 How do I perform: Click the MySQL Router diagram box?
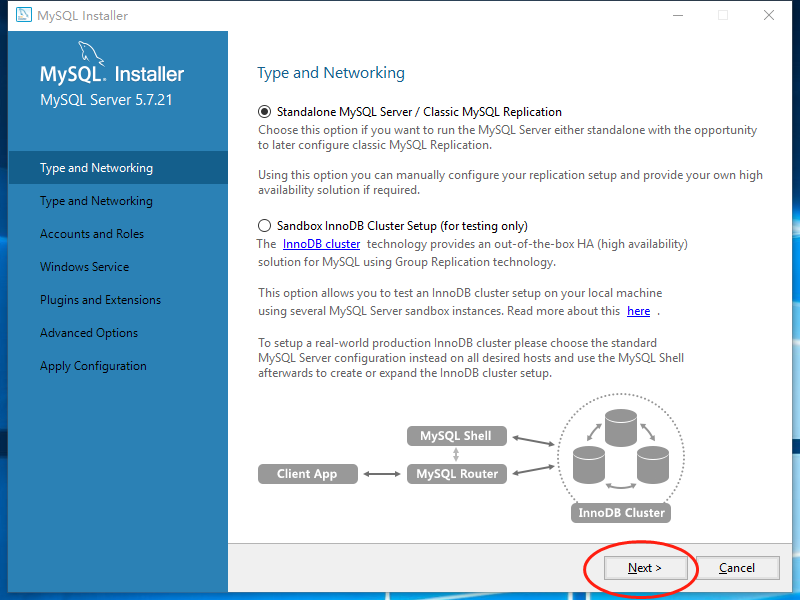click(457, 473)
